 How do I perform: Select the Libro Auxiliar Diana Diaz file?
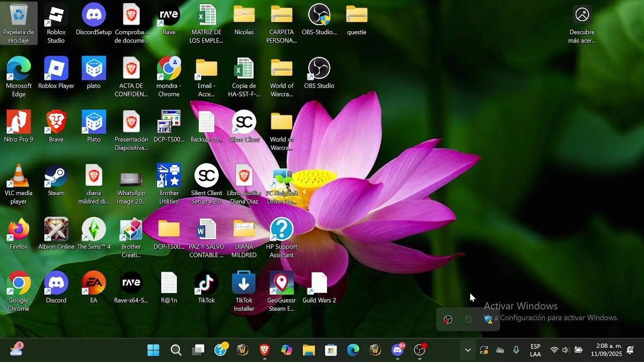tap(244, 185)
